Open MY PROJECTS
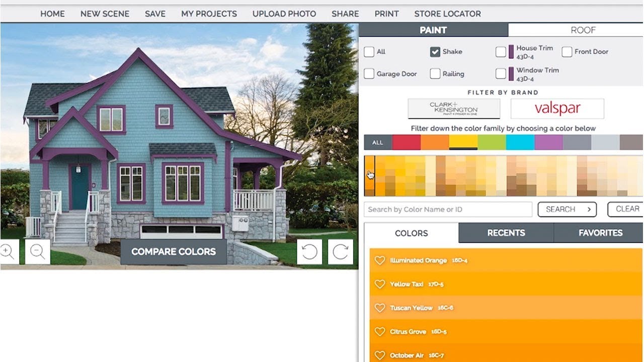 point(209,14)
